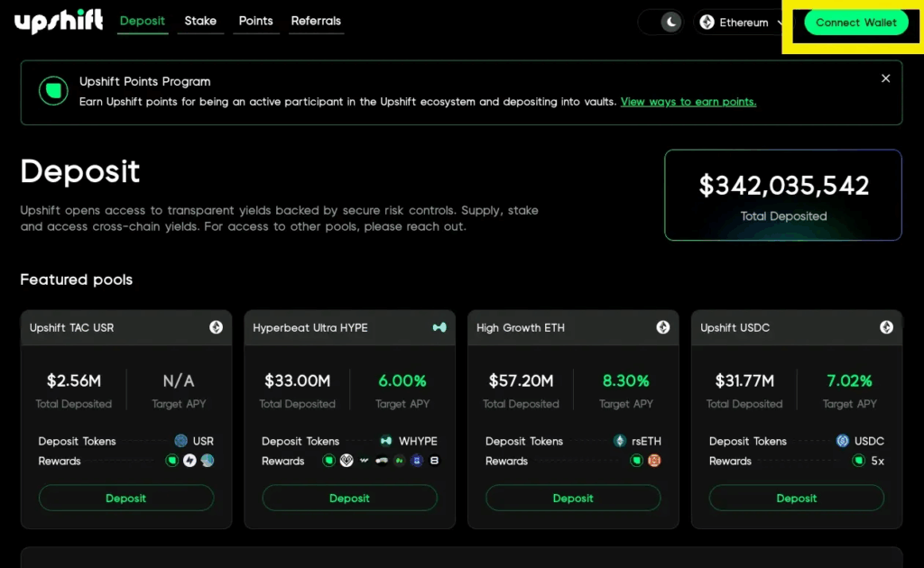Viewport: 924px width, 568px height.
Task: Toggle dark mode with the moon switch
Action: [x=661, y=23]
